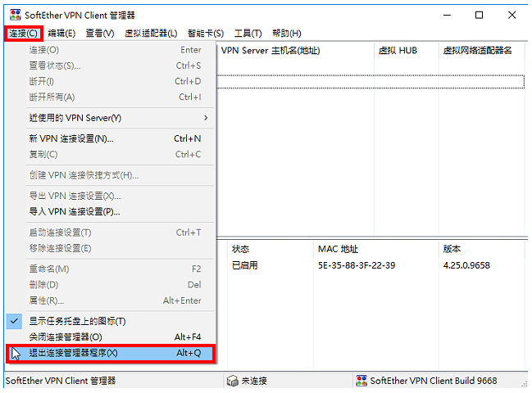The height and width of the screenshot is (393, 532).
Task: Open the 虚拟适配器(L) menu
Action: 151,34
